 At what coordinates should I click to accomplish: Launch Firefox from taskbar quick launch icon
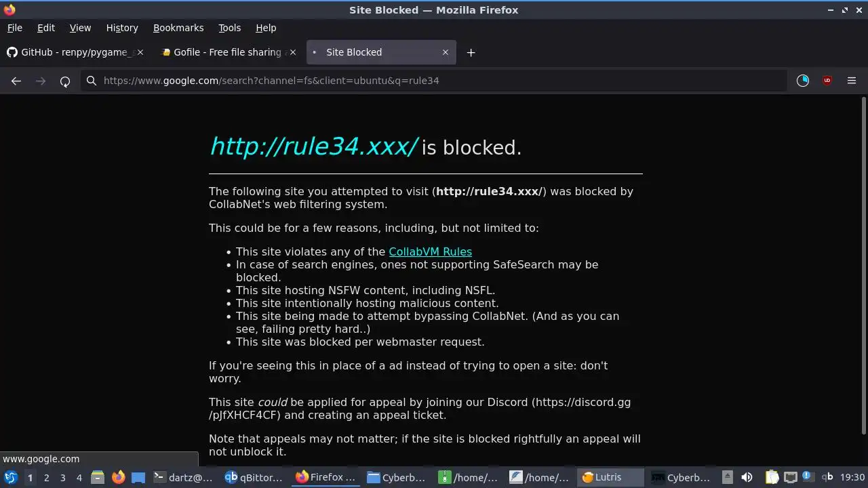coord(118,477)
